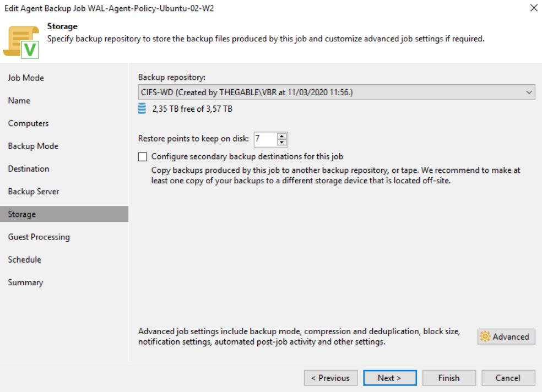Go to the Schedule step

pyautogui.click(x=25, y=260)
